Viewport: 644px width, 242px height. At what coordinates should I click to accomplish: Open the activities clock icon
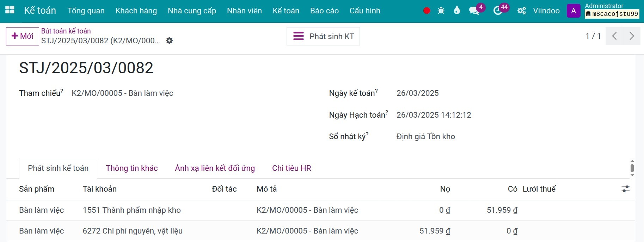(498, 11)
